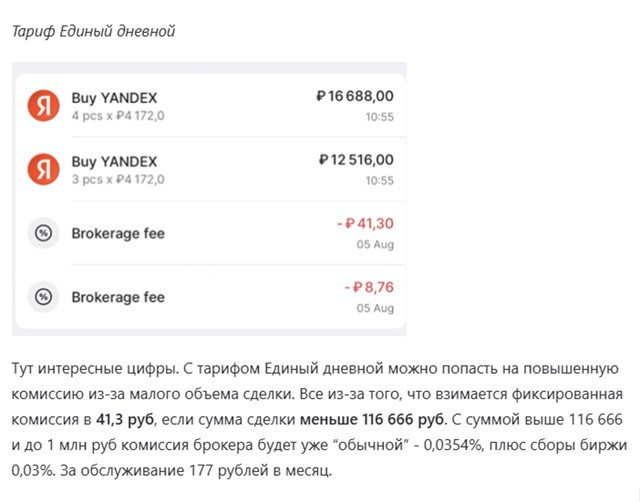Click the 05 Aug date under -₽8,76
Screen dimensions: 640x502
pyautogui.click(x=375, y=308)
